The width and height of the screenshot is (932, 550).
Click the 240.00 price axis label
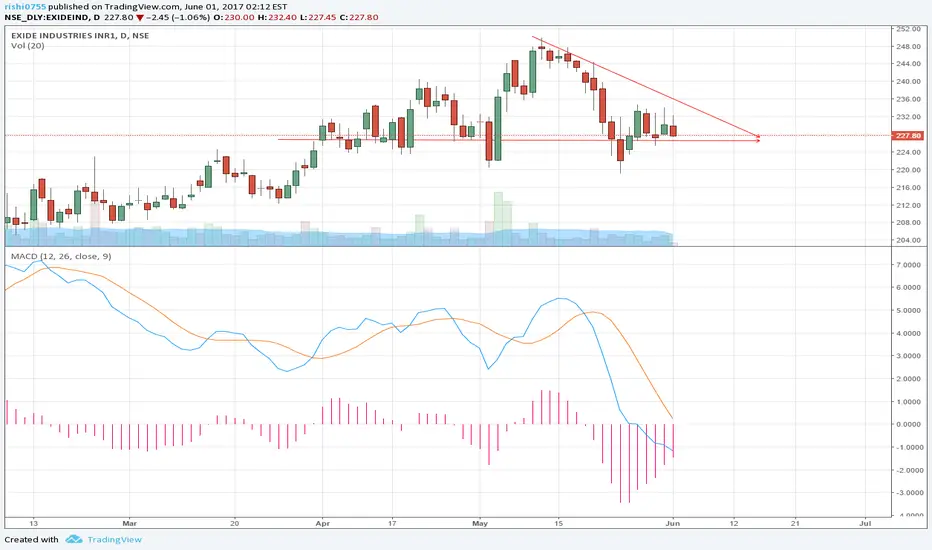pyautogui.click(x=908, y=81)
